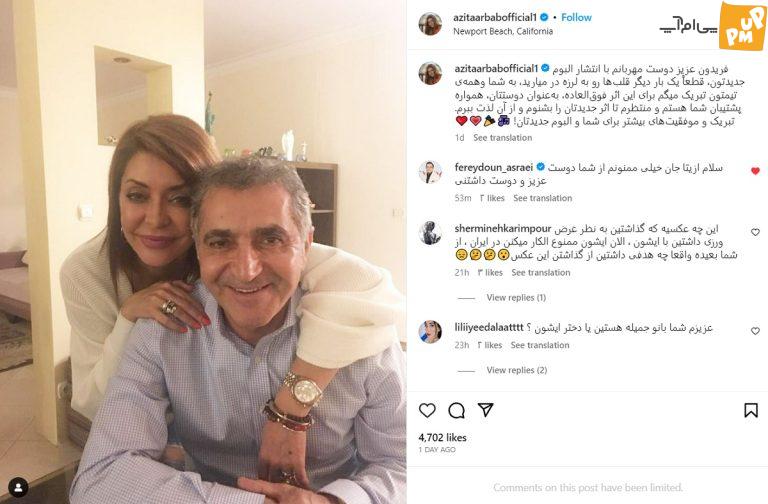
Task: View the 4,702 likes list
Action: point(442,437)
